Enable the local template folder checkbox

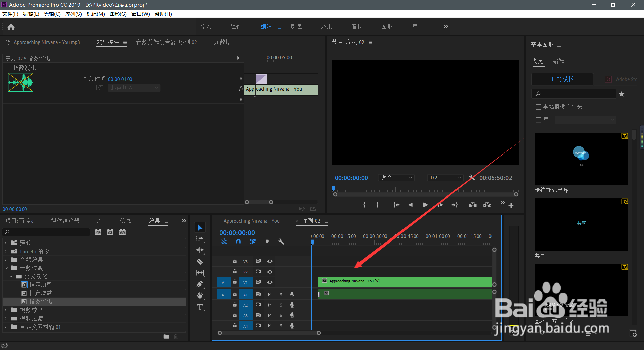[x=538, y=107]
